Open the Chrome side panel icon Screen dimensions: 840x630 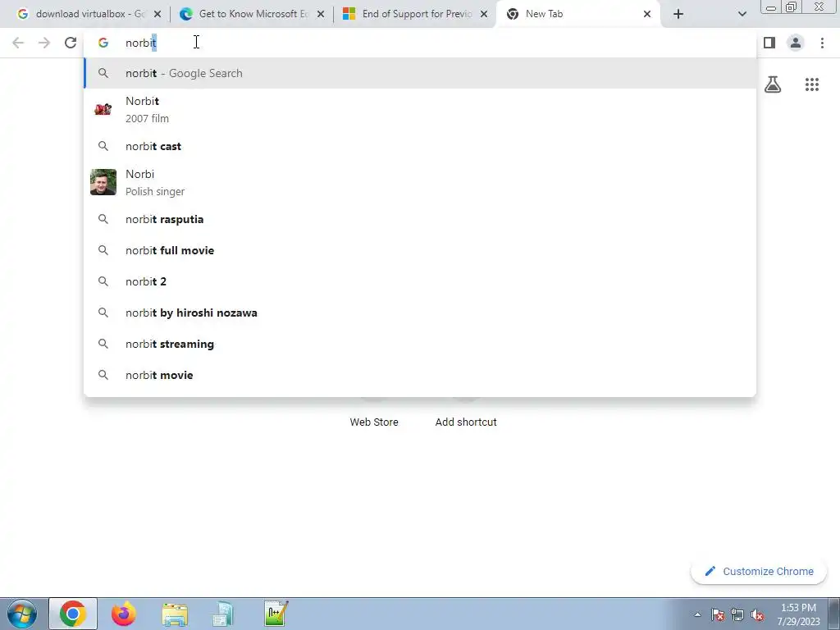769,43
